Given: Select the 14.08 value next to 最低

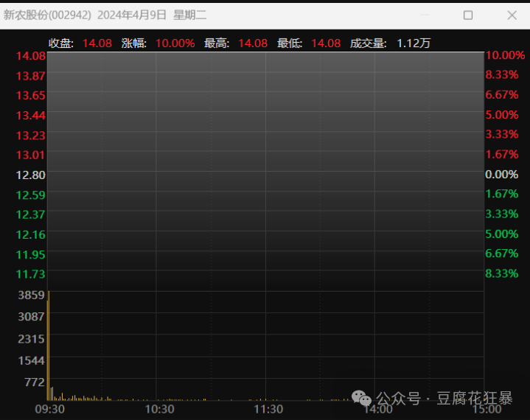Looking at the screenshot, I should pos(326,43).
